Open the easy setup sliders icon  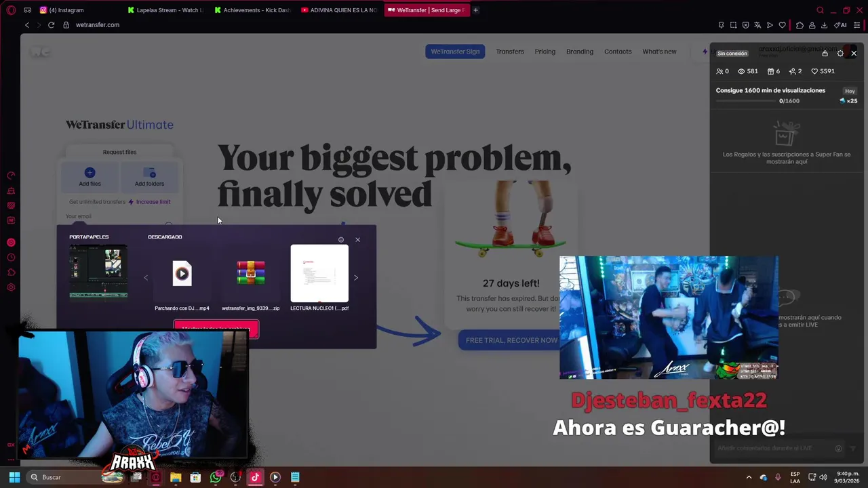coord(857,25)
